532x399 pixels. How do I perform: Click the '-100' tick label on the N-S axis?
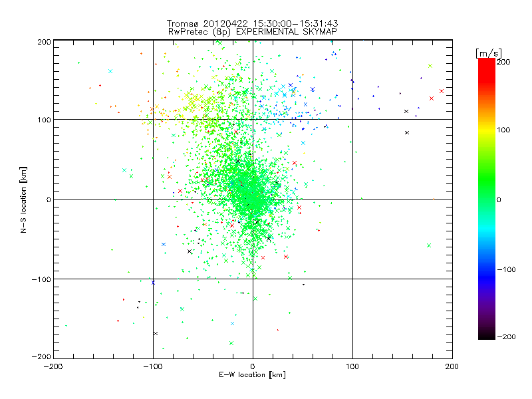pos(41,279)
